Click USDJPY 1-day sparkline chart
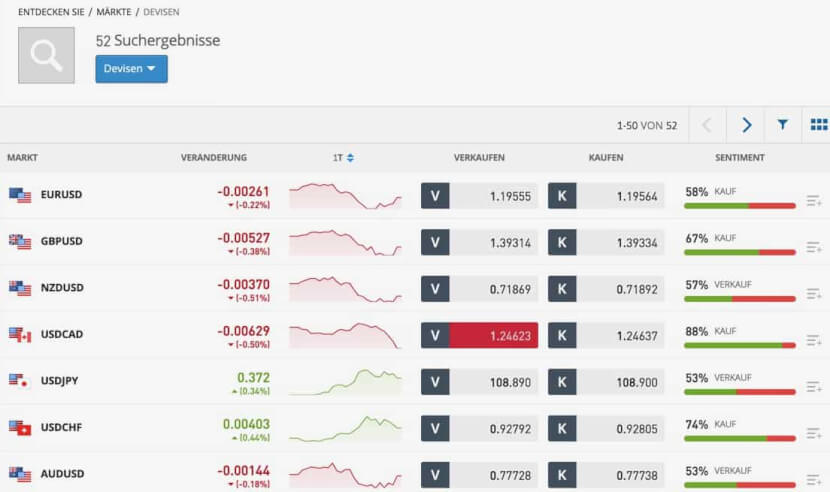 [345, 382]
